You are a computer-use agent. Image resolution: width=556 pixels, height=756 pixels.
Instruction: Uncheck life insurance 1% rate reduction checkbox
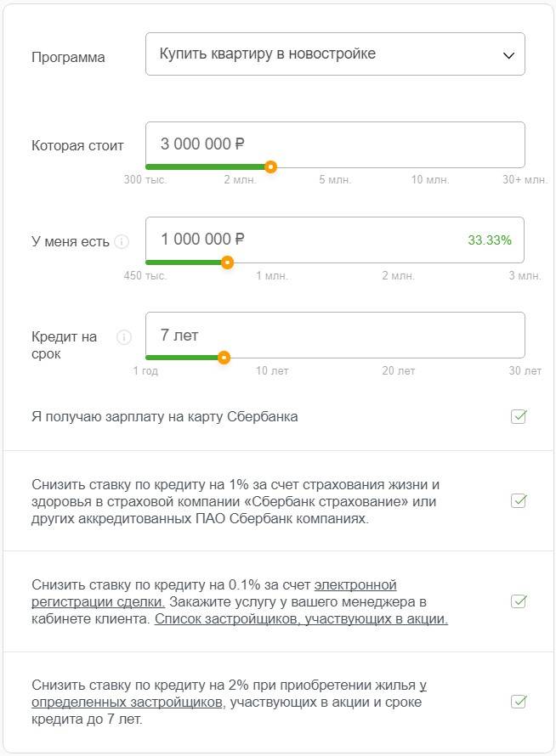519,501
